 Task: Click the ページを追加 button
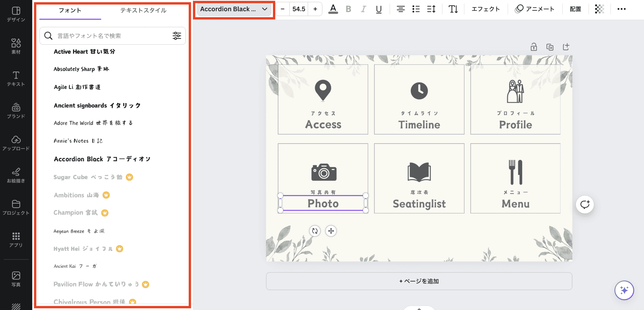pos(419,281)
